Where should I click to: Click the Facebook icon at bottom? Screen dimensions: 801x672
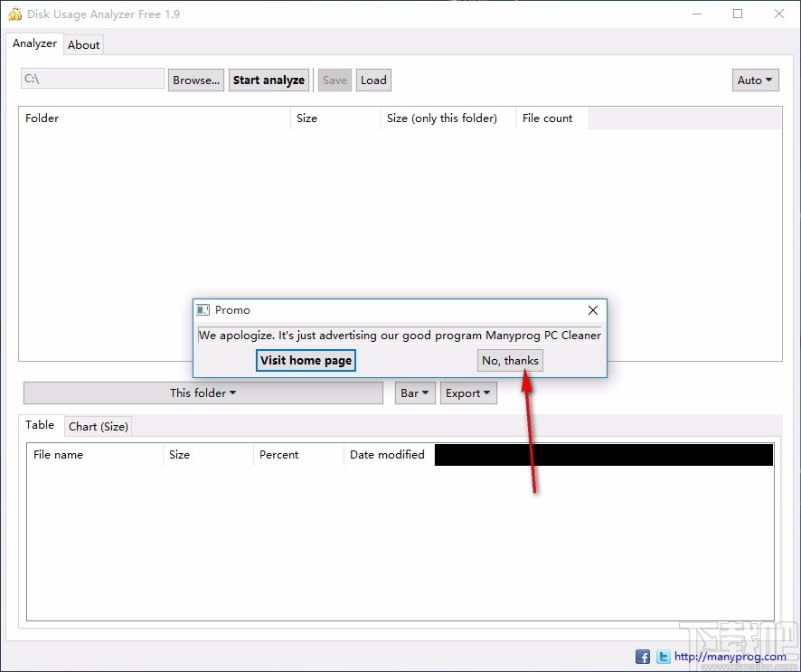pyautogui.click(x=643, y=657)
